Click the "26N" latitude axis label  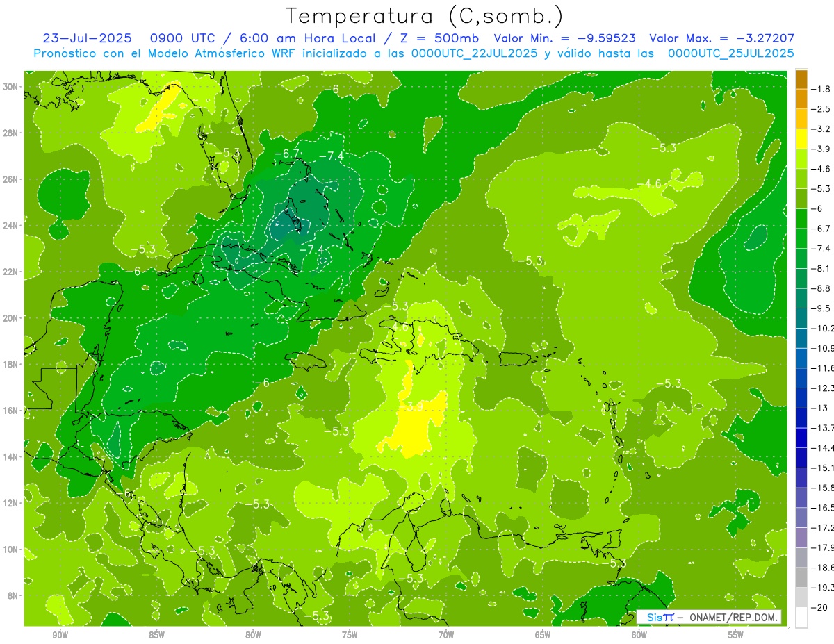pos(11,179)
